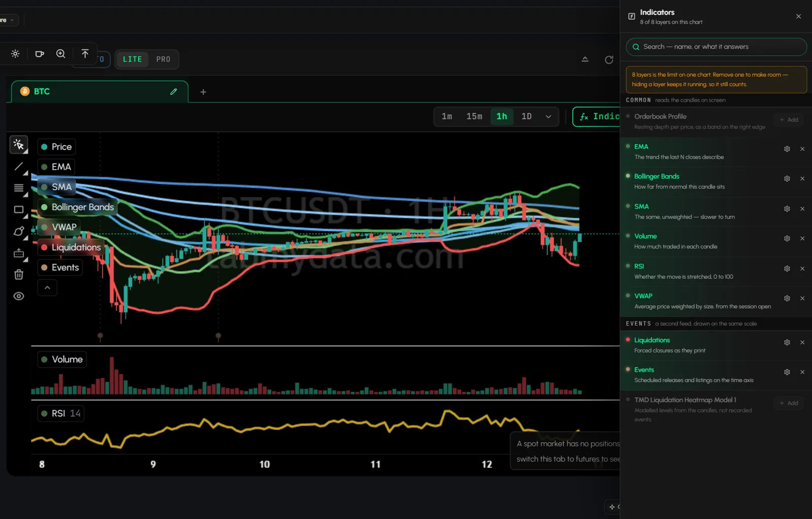This screenshot has width=812, height=519.
Task: Rename BTC tab with pencil icon
Action: 174,91
